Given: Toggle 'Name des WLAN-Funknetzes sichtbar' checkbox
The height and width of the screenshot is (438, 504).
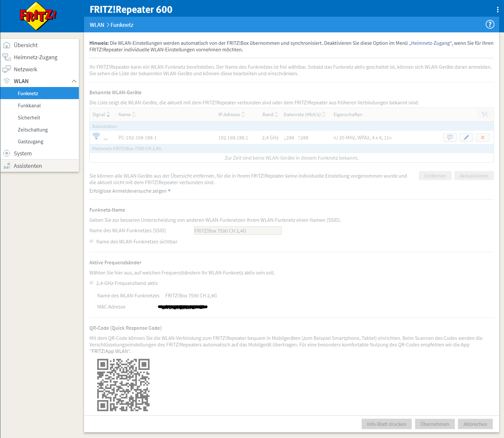Looking at the screenshot, I should (91, 241).
